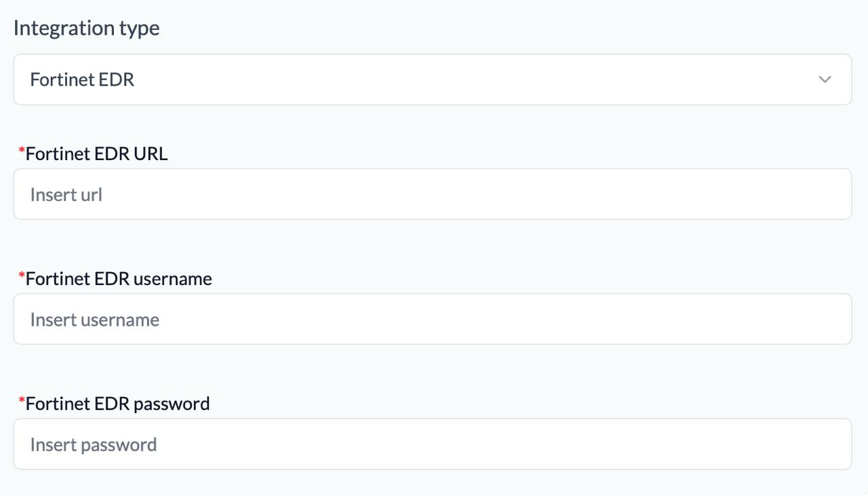Place cursor in the URL text box
Viewport: 868px width, 496px height.
[432, 194]
